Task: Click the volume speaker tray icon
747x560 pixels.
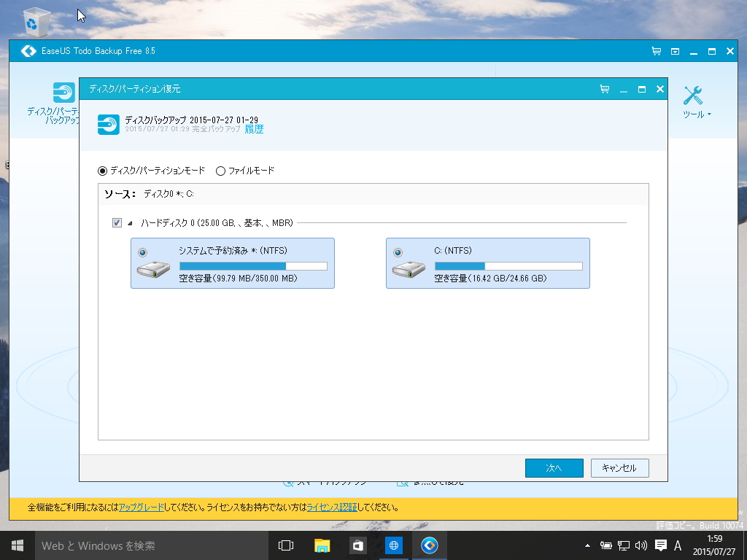Action: pos(641,545)
